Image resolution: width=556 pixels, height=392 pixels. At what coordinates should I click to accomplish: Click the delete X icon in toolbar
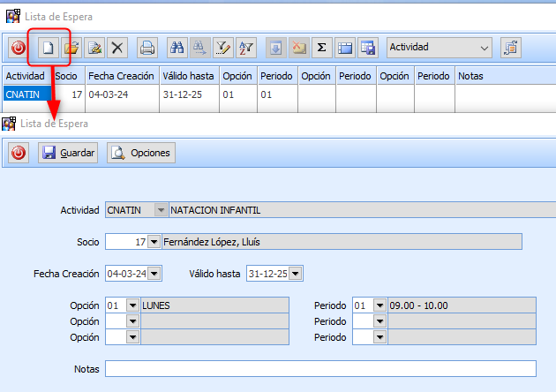[x=117, y=47]
